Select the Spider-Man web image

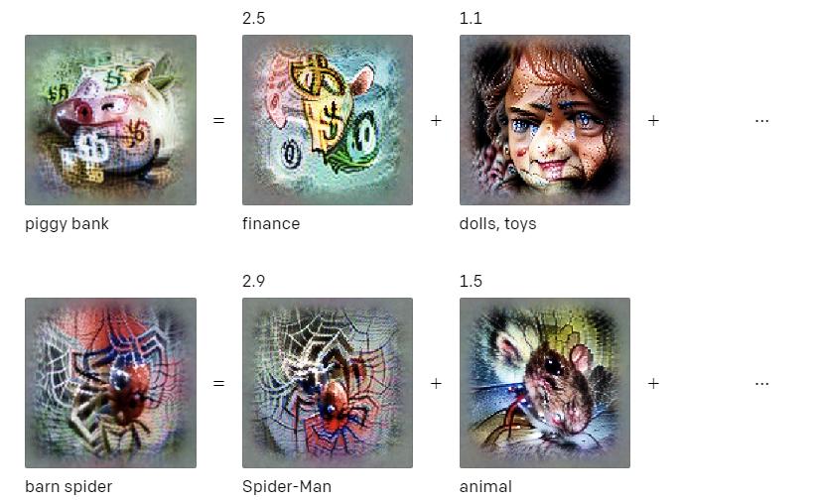pyautogui.click(x=328, y=383)
